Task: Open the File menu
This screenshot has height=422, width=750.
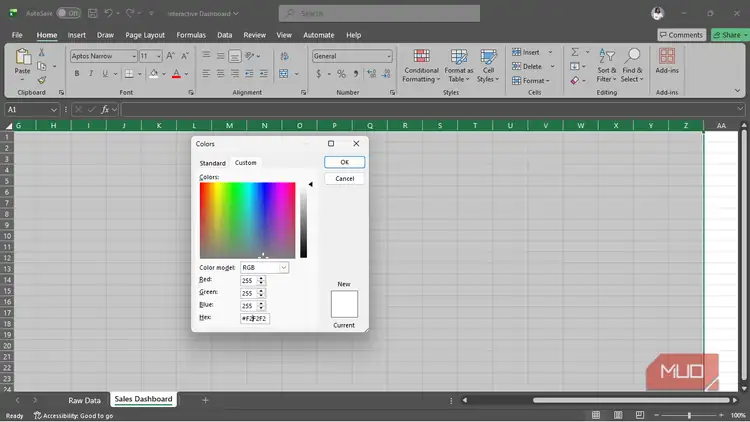Action: (17, 35)
